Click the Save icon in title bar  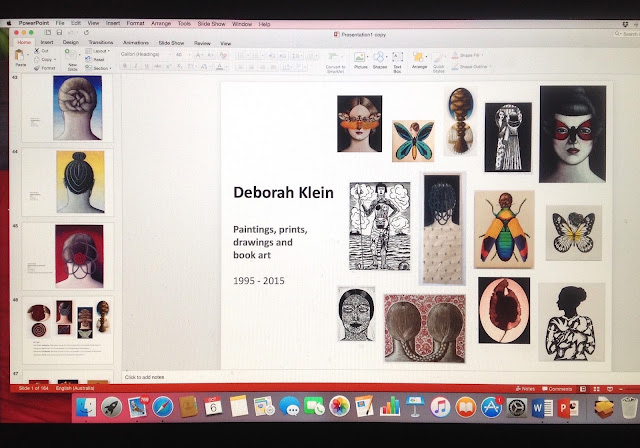(59, 32)
